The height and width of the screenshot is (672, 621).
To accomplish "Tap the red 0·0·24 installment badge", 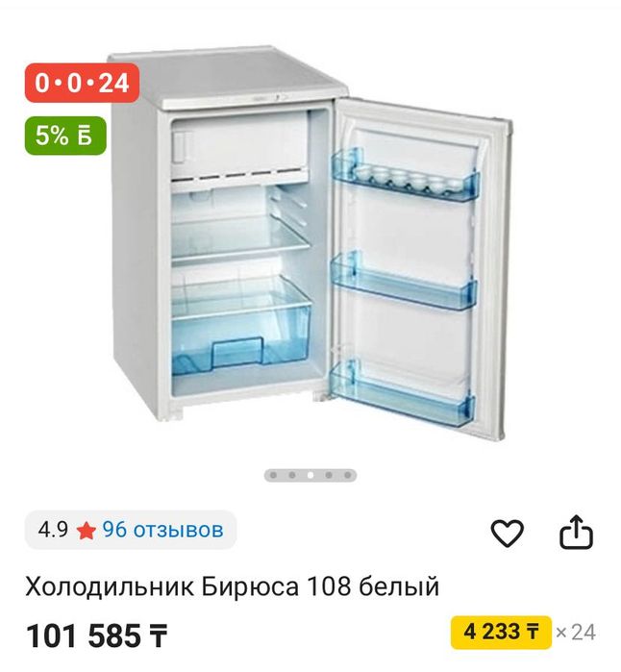I will coord(82,83).
